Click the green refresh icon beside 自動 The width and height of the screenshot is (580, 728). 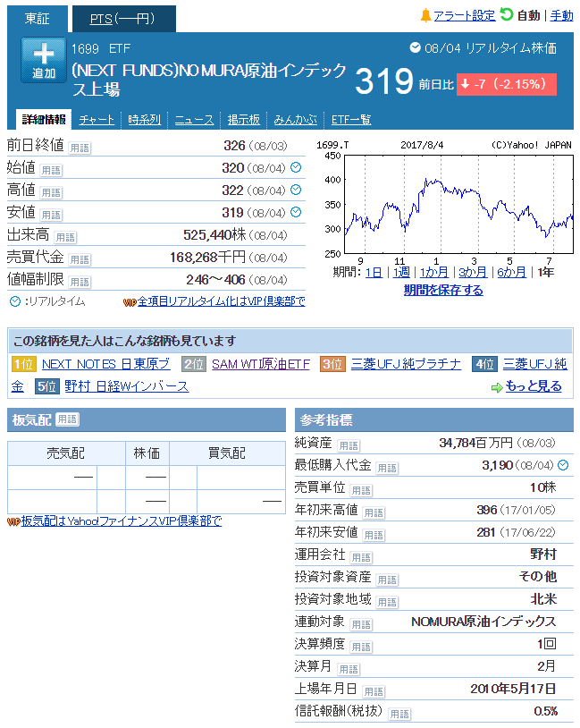tap(507, 15)
